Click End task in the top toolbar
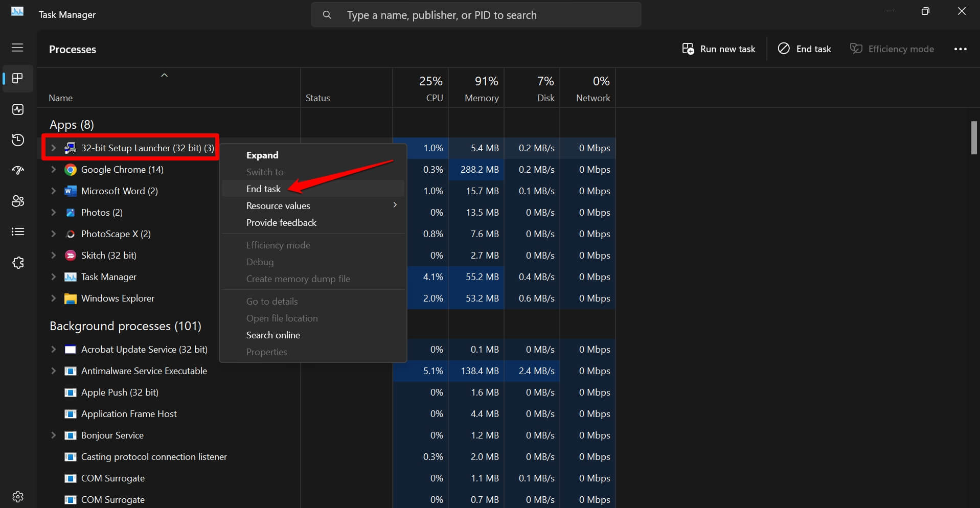Viewport: 980px width, 508px height. 805,49
